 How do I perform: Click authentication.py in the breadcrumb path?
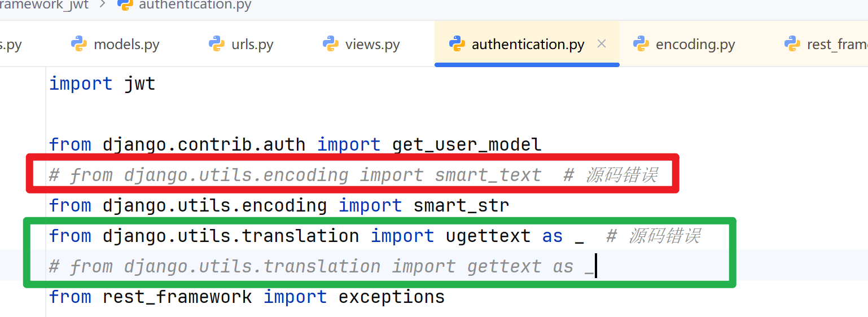195,6
